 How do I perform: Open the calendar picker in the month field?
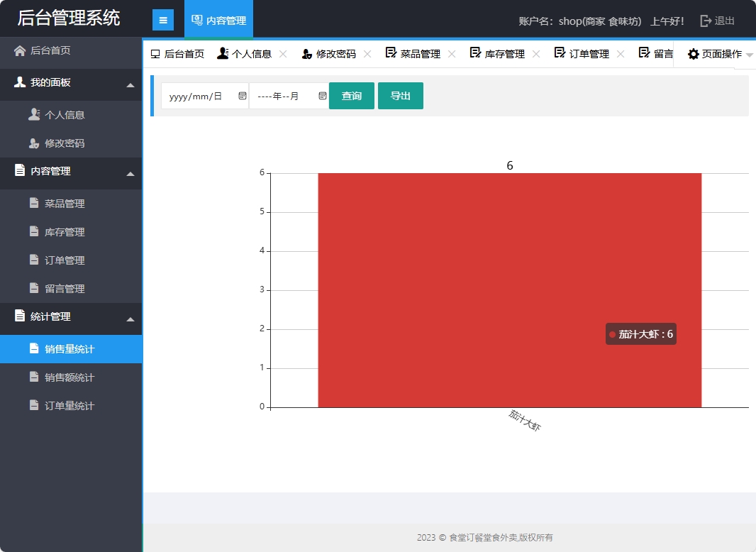323,96
